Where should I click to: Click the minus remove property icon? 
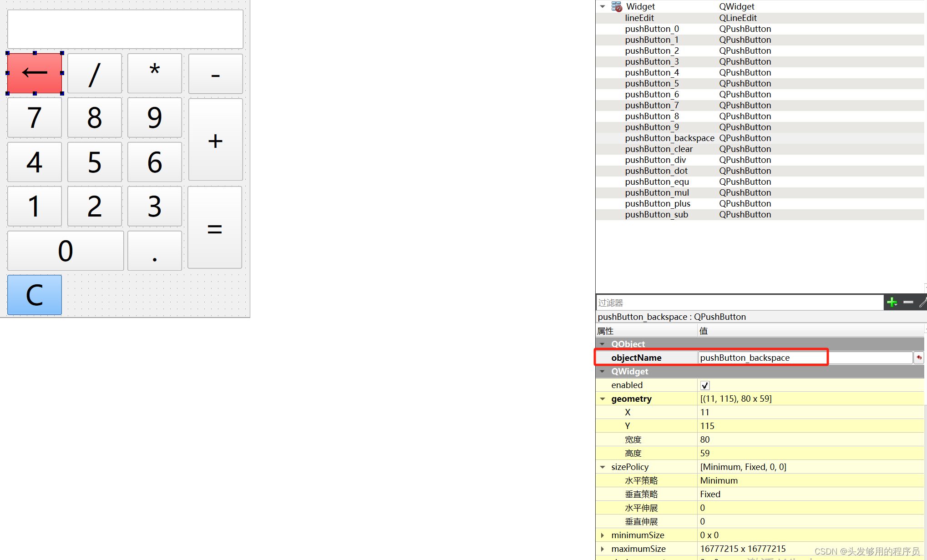tap(908, 302)
